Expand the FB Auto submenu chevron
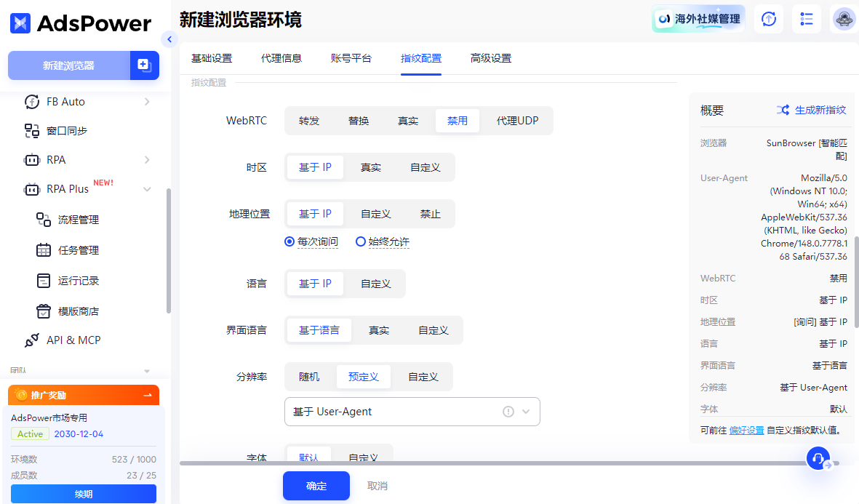The height and width of the screenshot is (504, 859). pos(147,102)
